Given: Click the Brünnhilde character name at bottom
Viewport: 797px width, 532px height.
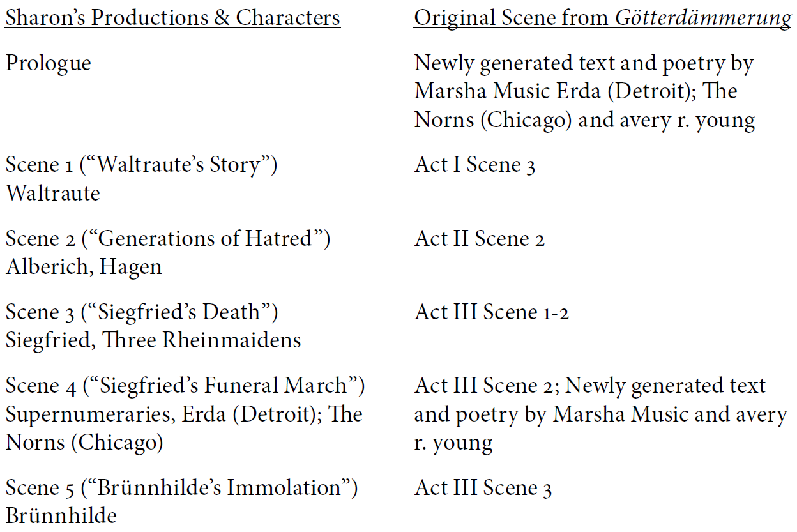Looking at the screenshot, I should tap(61, 516).
